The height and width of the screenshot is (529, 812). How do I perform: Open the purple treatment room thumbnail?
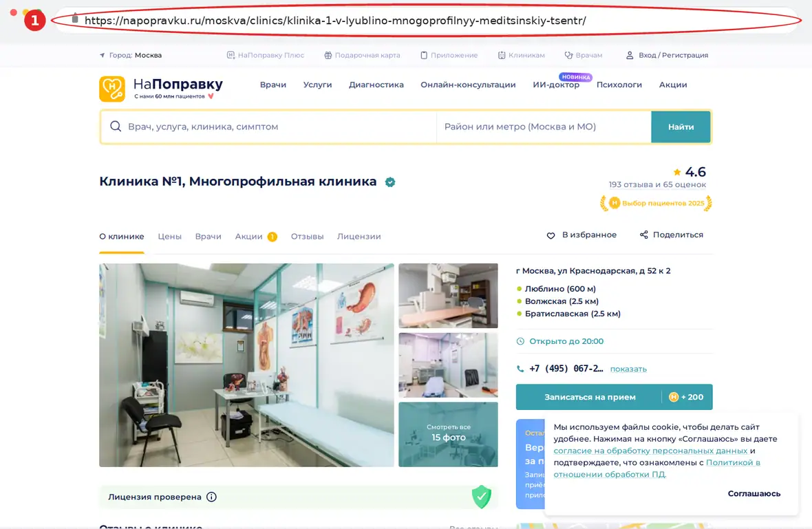[448, 365]
